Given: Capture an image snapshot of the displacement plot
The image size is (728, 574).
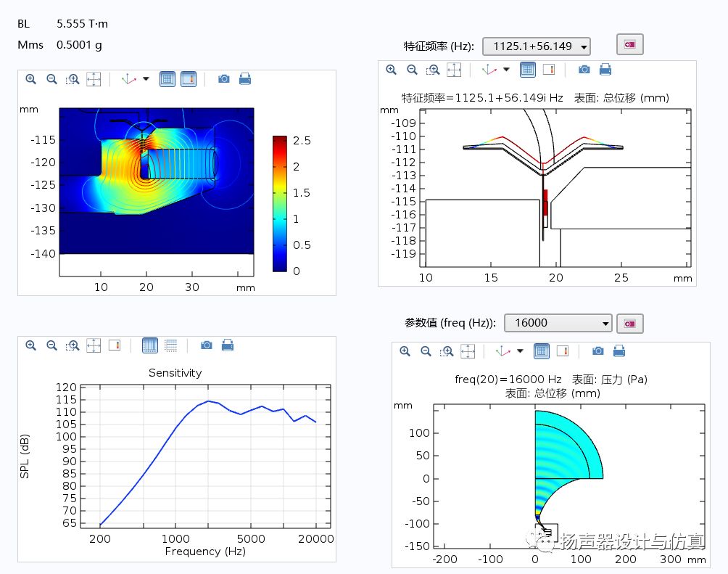Looking at the screenshot, I should (584, 70).
